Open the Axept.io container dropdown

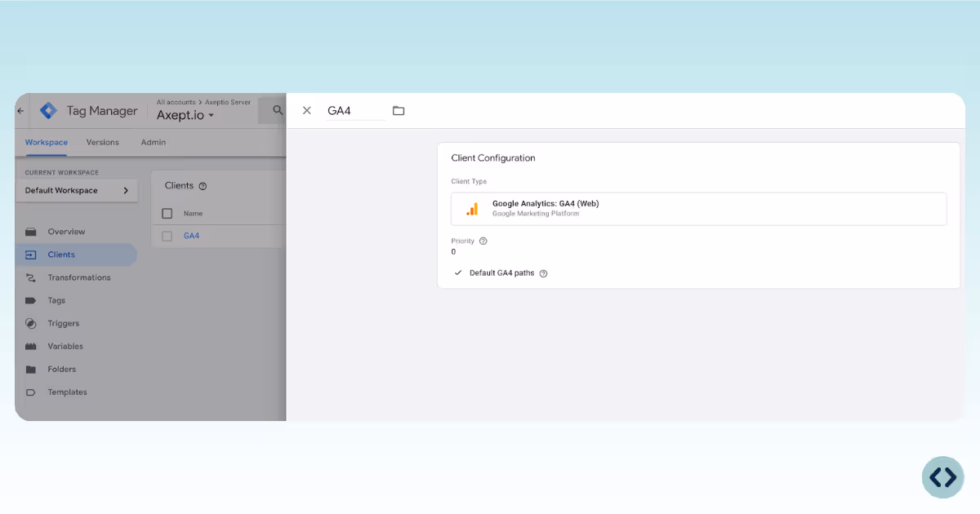(185, 115)
